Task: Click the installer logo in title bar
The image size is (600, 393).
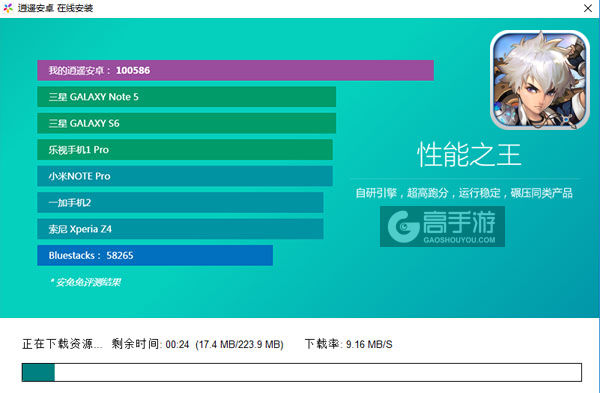Action: 8,8
